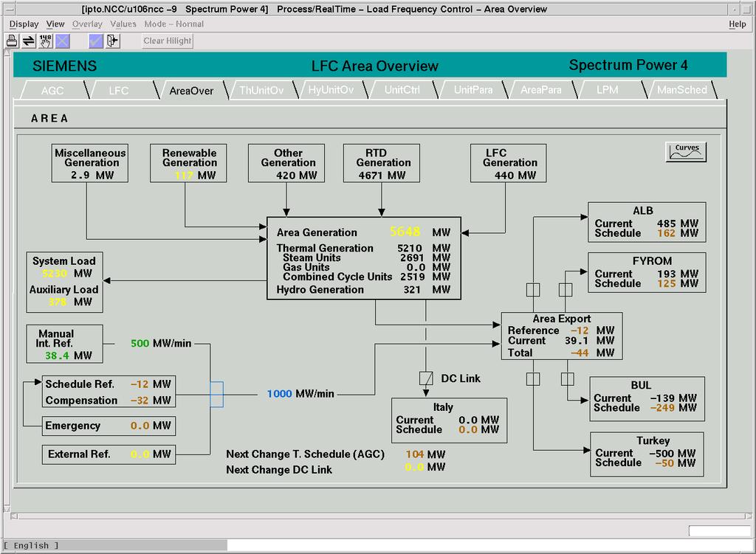Image resolution: width=756 pixels, height=554 pixels.
Task: Click the Next Change T. Schedule 104 MW value
Action: coord(415,454)
